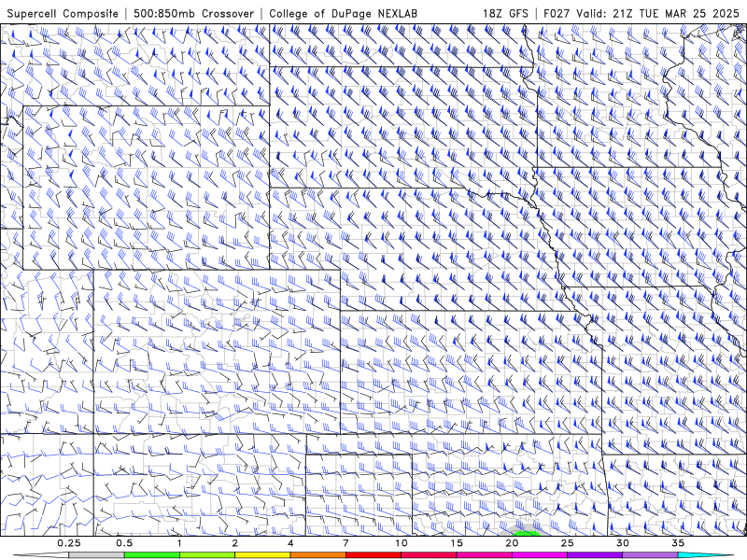Viewport: 747px width, 560px height.
Task: Click the legend value 15
Action: pos(457,543)
